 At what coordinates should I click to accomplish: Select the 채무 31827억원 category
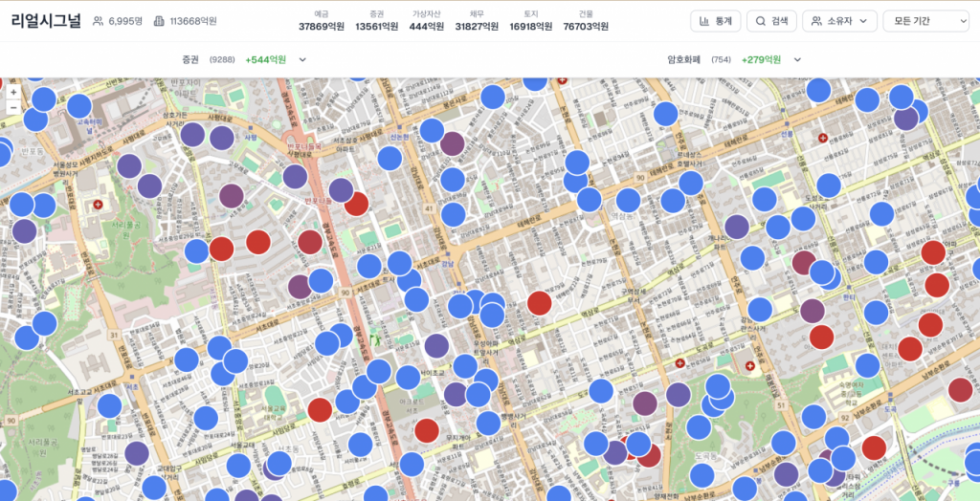click(x=477, y=21)
